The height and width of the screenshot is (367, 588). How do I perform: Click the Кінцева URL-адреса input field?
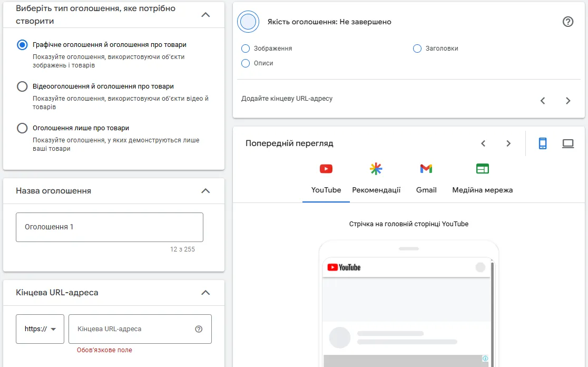click(x=140, y=329)
